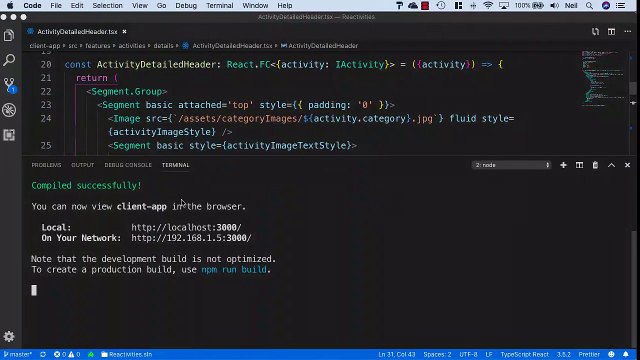Open the File menu

pos(56,6)
